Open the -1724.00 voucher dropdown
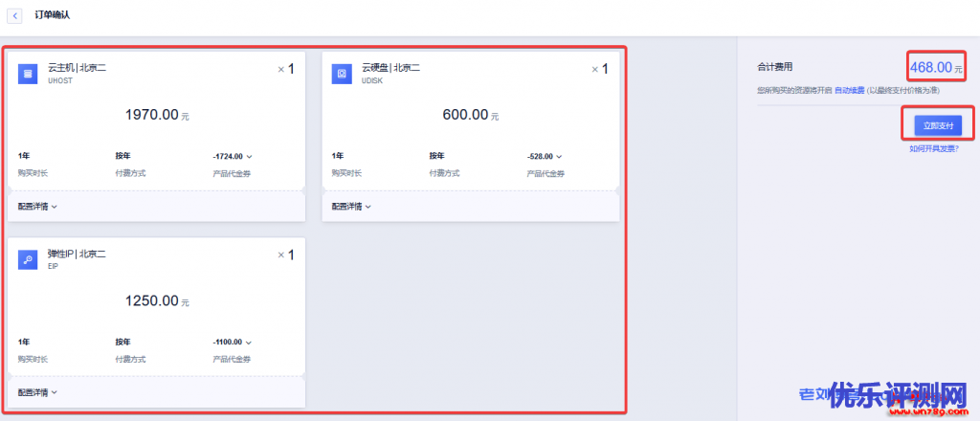 [233, 157]
